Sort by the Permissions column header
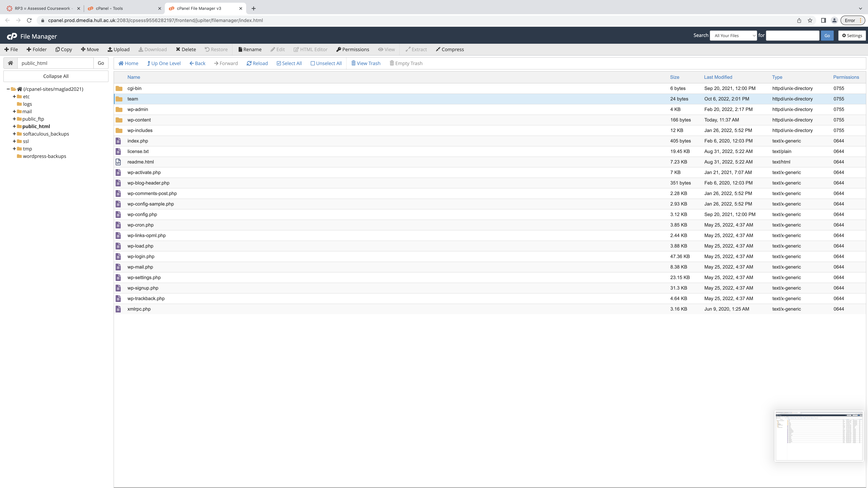Viewport: 868px width, 488px height. point(846,77)
